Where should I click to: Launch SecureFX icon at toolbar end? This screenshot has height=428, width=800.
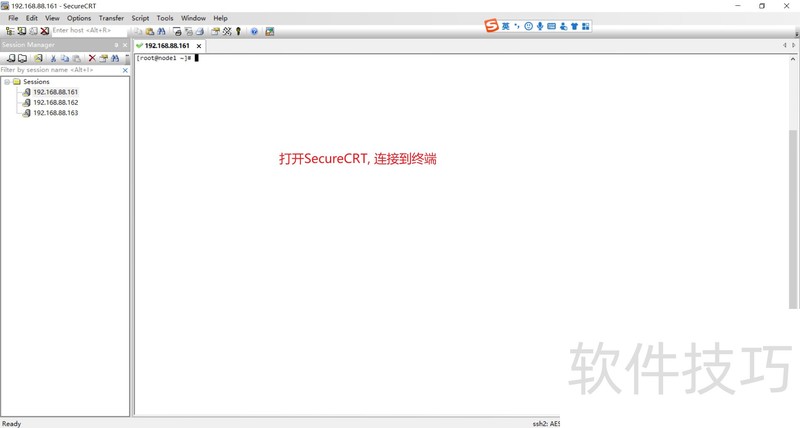click(x=269, y=32)
